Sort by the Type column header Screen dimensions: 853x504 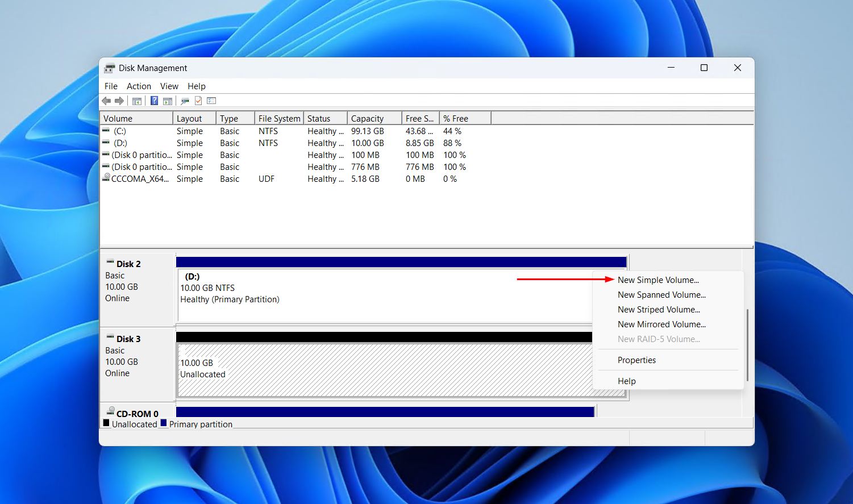[235, 118]
